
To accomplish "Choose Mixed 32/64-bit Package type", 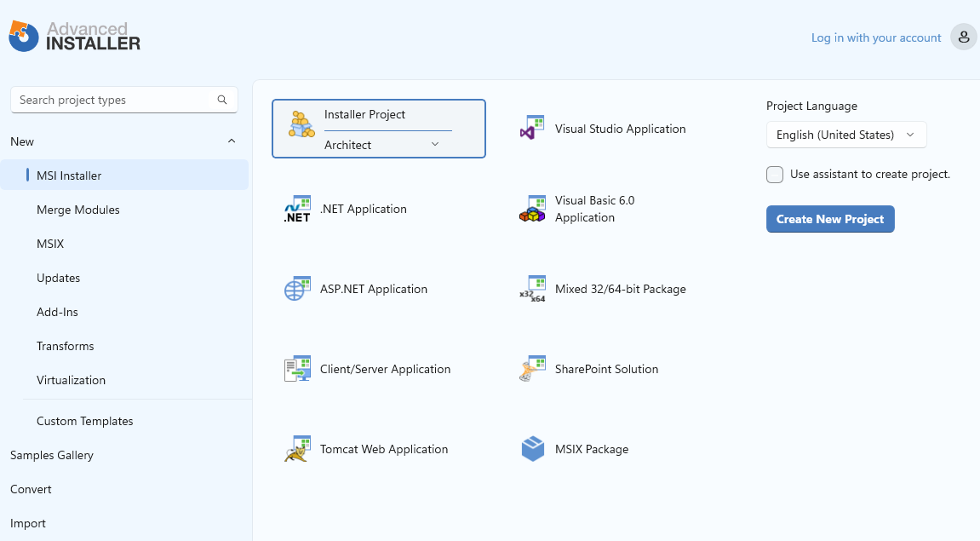I will click(x=620, y=289).
